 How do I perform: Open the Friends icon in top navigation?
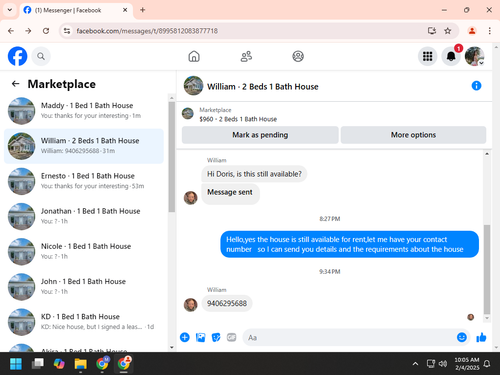246,56
